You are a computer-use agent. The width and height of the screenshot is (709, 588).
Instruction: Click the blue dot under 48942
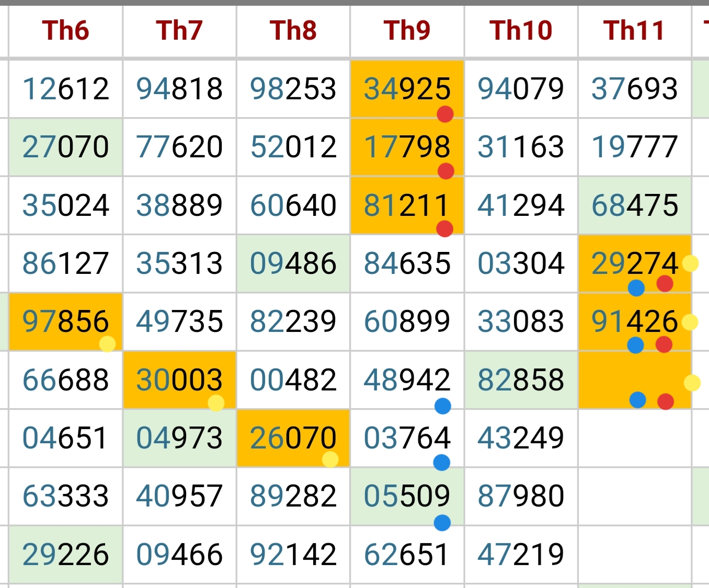(442, 406)
